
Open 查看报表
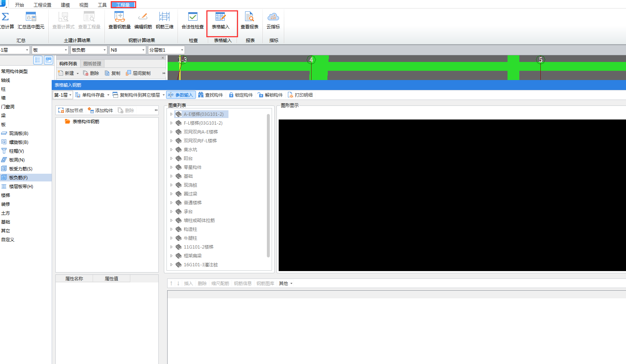point(250,20)
